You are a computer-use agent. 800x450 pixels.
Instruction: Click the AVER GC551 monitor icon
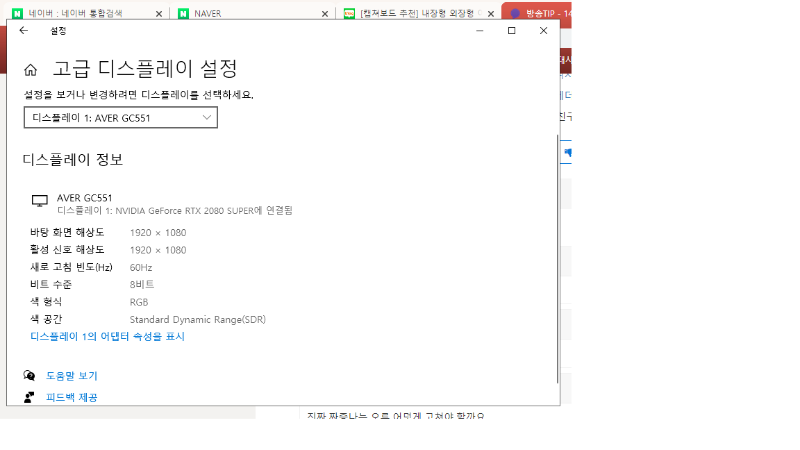[40, 201]
